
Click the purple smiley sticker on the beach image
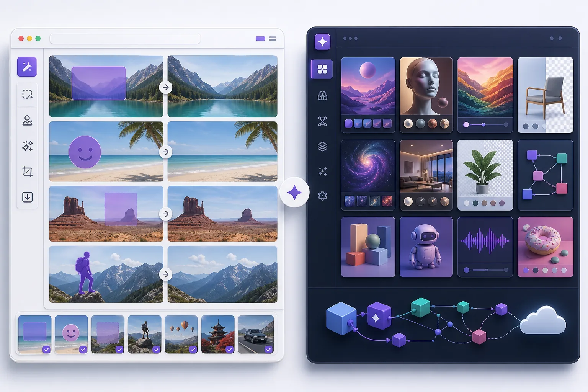point(85,152)
